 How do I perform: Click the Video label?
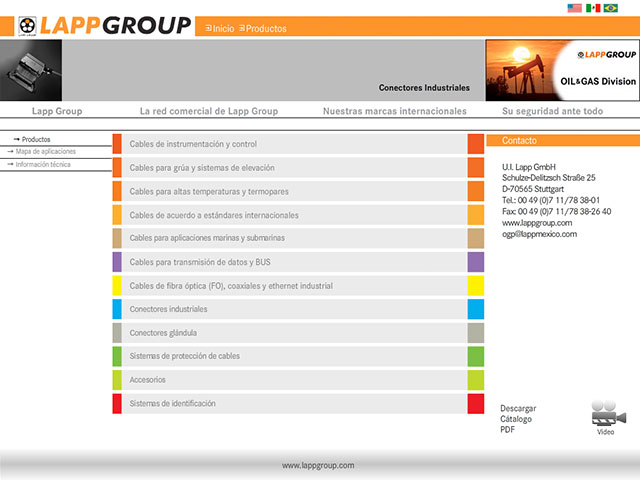click(605, 432)
